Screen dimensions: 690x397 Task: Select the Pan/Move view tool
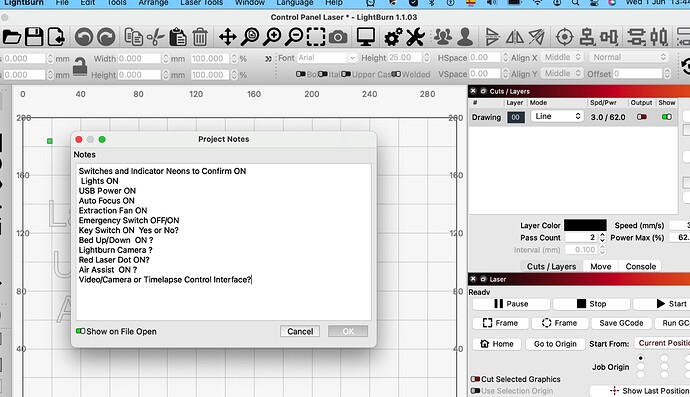(228, 37)
